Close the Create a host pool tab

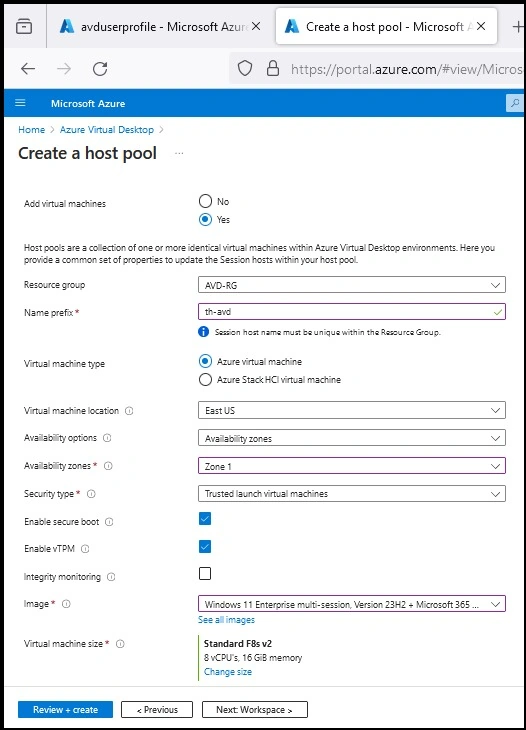point(481,27)
